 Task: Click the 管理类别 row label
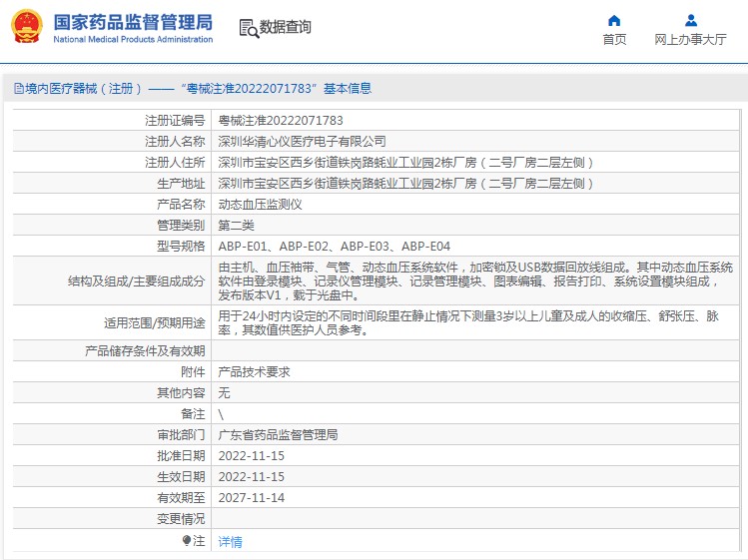[181, 226]
